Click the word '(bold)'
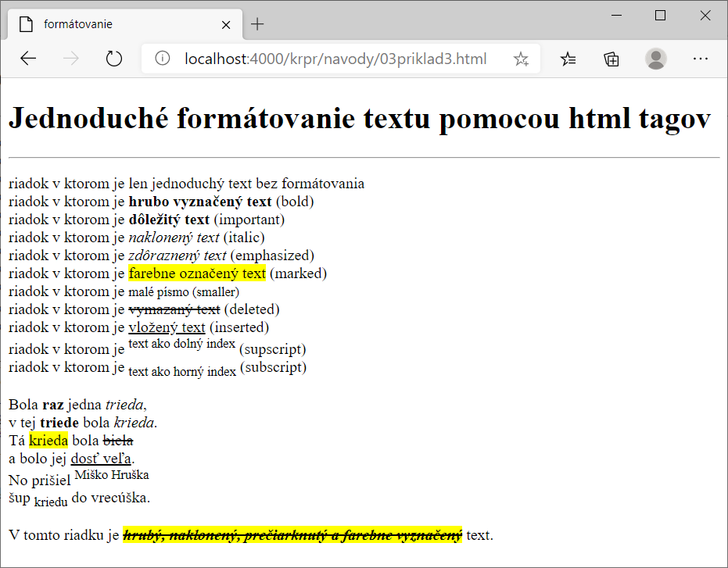 pyautogui.click(x=295, y=202)
